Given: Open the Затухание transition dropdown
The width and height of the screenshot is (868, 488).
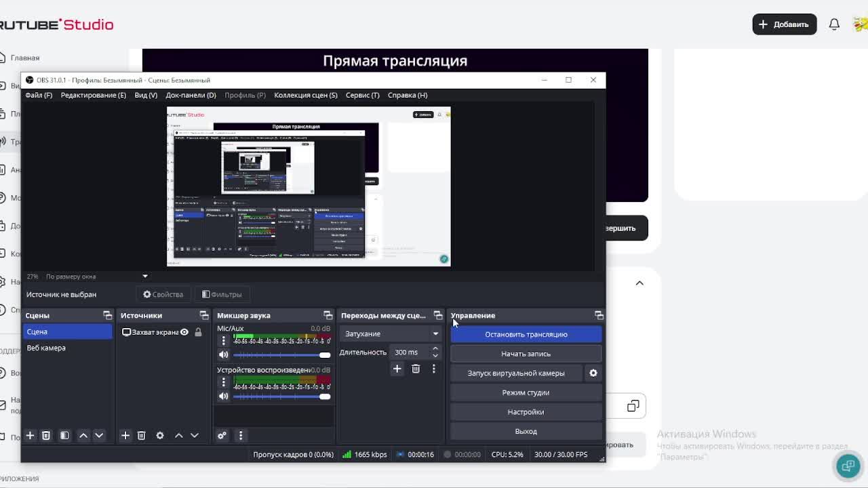Looking at the screenshot, I should coord(391,333).
